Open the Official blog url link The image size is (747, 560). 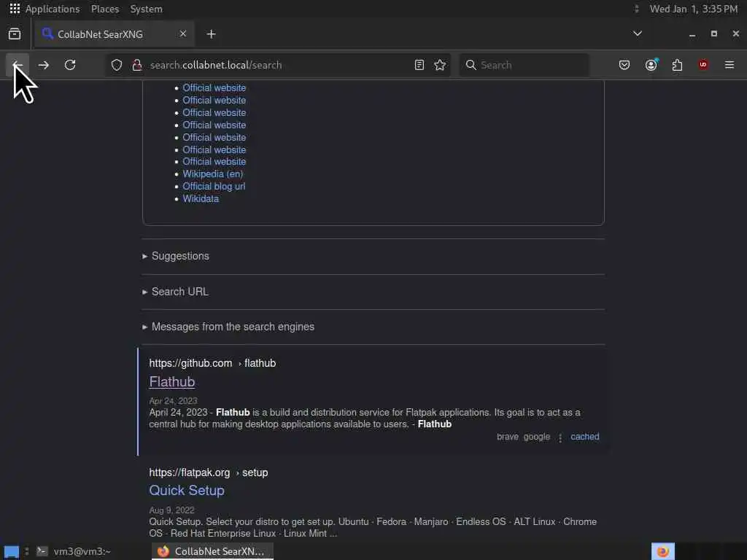pos(214,186)
